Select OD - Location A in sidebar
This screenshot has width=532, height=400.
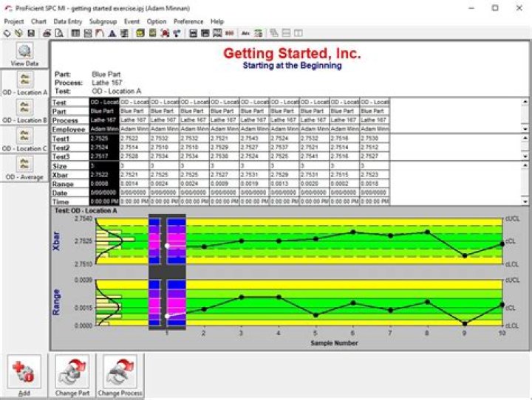[x=24, y=83]
